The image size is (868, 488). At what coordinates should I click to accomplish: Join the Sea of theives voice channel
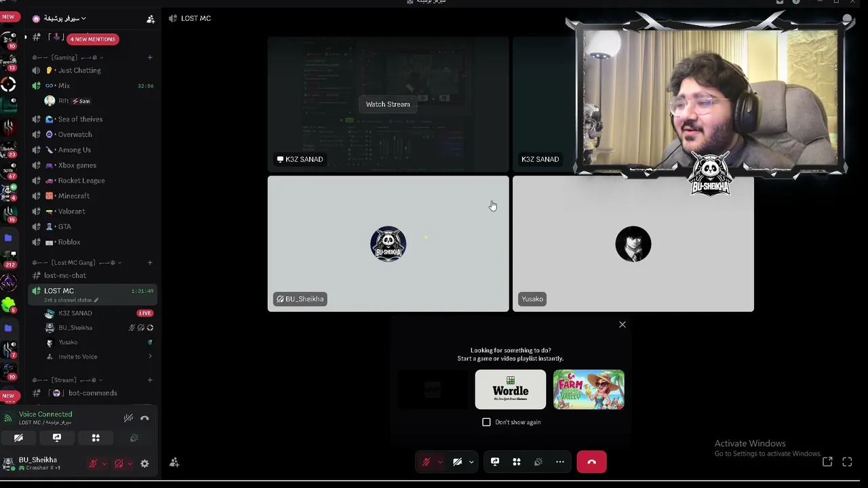[92, 119]
